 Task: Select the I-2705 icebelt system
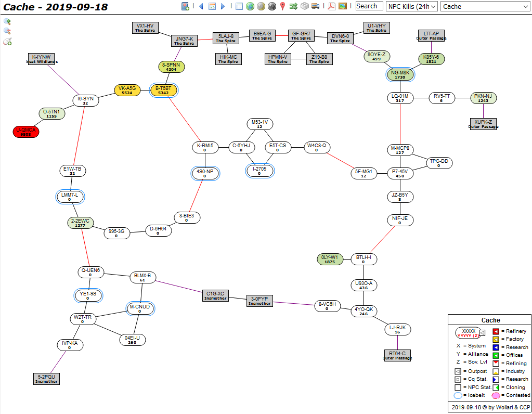pos(259,171)
